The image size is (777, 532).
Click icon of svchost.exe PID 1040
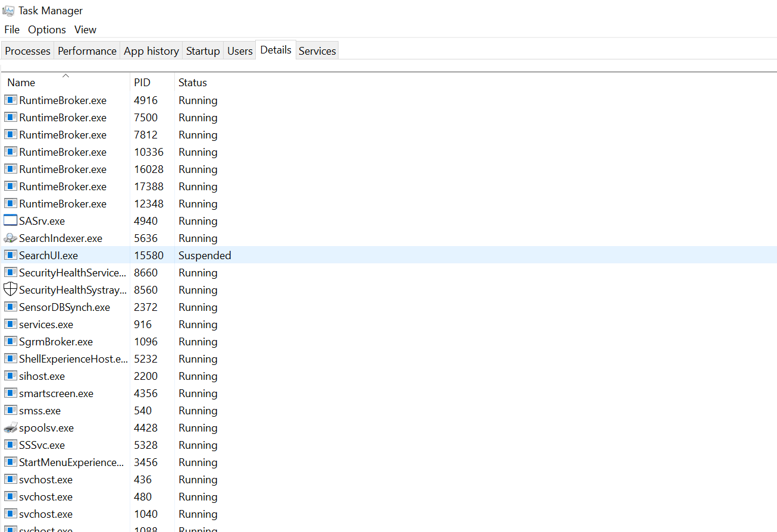coord(11,514)
